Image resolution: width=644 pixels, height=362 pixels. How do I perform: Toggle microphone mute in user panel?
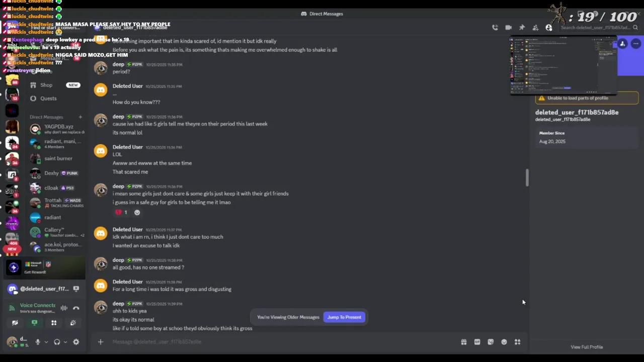(x=37, y=342)
